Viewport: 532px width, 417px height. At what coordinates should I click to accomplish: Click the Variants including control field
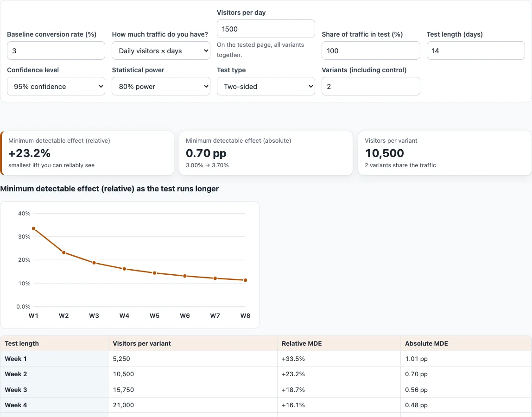371,86
